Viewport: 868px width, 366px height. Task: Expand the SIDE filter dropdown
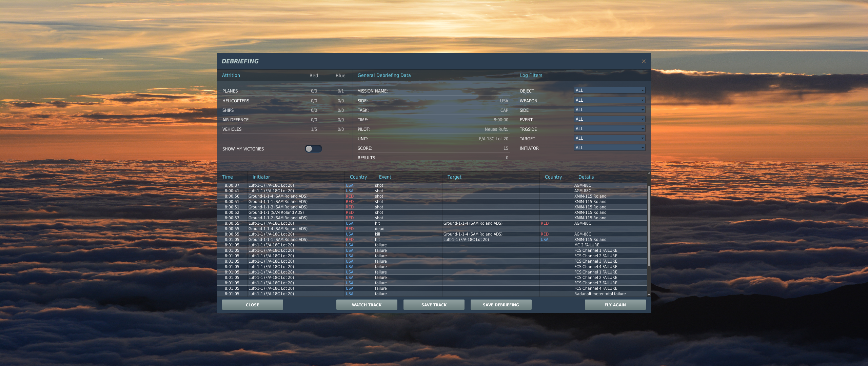(609, 110)
